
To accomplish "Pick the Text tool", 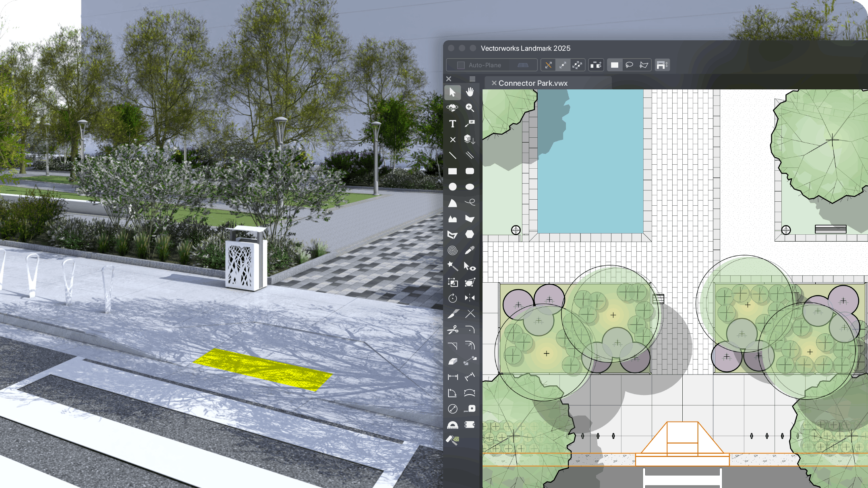I will coord(453,124).
